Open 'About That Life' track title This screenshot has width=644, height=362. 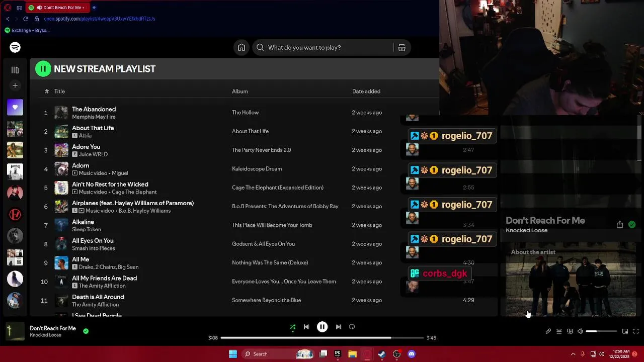[93, 128]
